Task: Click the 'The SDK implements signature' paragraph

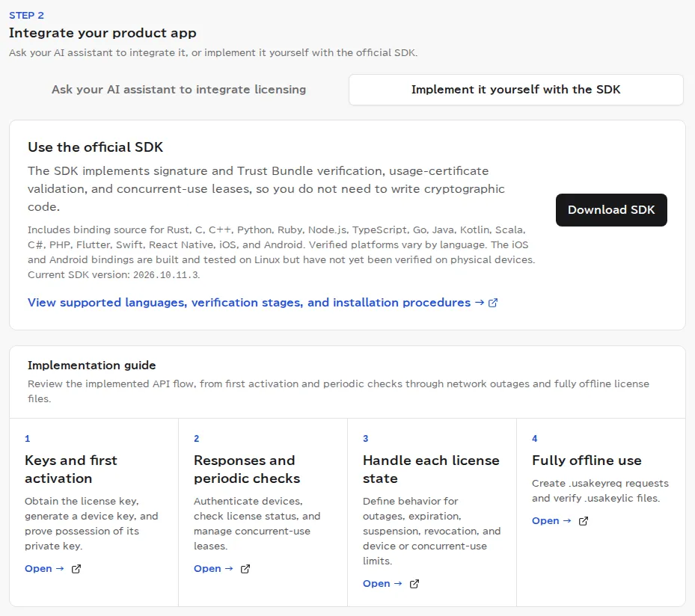Action: click(266, 188)
